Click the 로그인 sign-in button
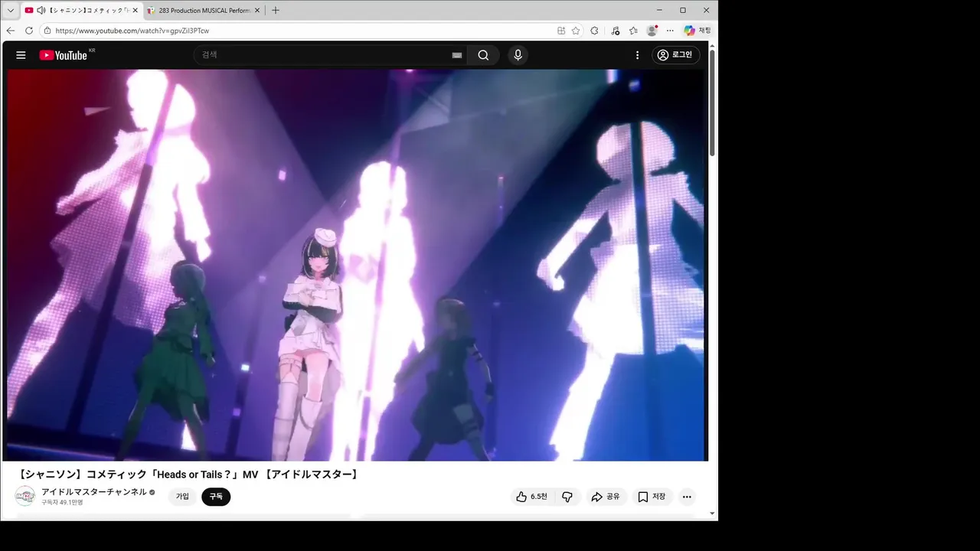Image resolution: width=980 pixels, height=551 pixels. click(x=675, y=55)
